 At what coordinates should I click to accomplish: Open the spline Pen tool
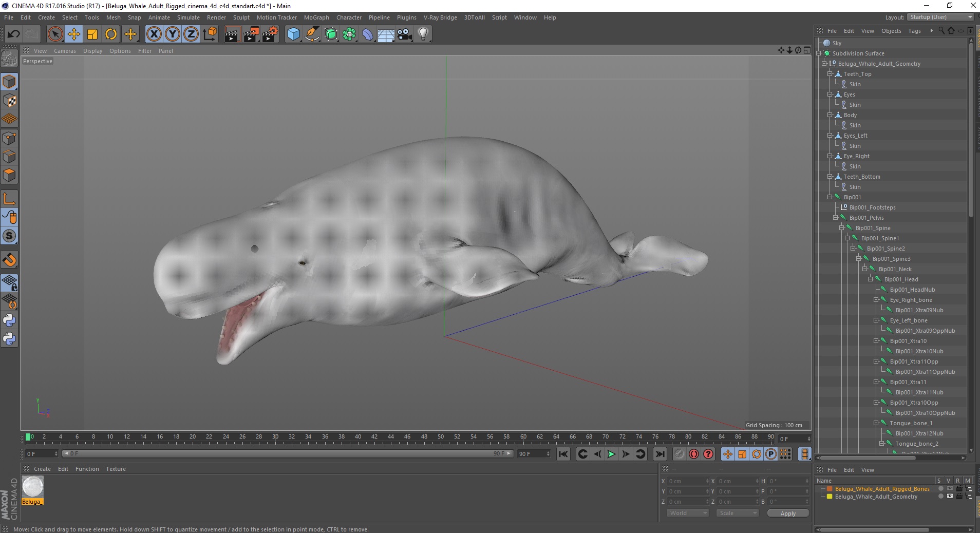pyautogui.click(x=312, y=34)
